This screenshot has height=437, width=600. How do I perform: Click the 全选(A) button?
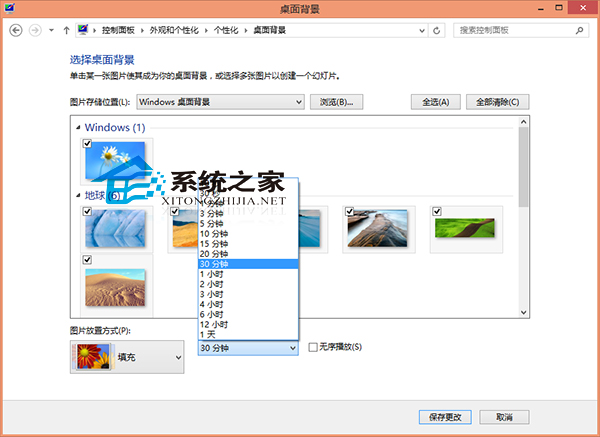(x=435, y=102)
